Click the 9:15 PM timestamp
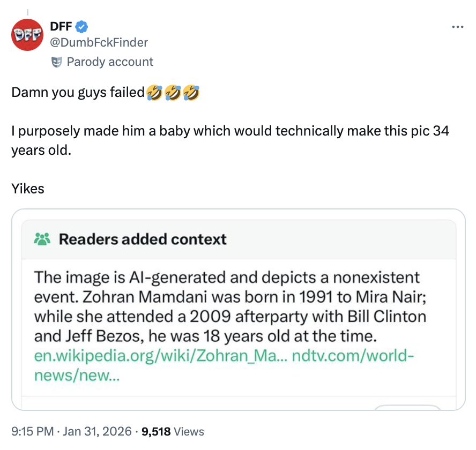This screenshot has width=476, height=450. (31, 431)
